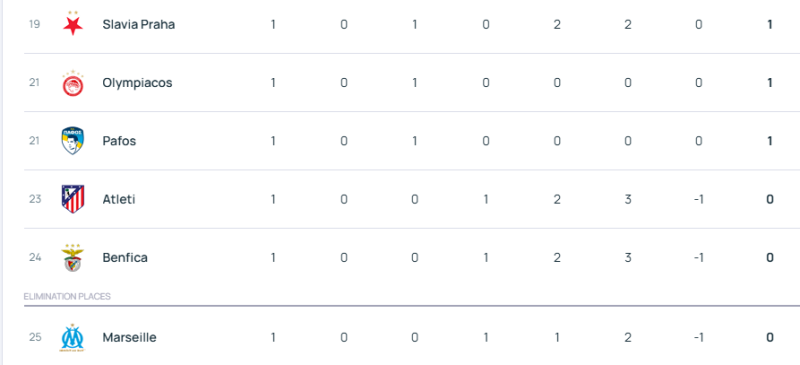Viewport: 800px width, 365px height.
Task: Click the Elimination Places section label
Action: pos(67,297)
